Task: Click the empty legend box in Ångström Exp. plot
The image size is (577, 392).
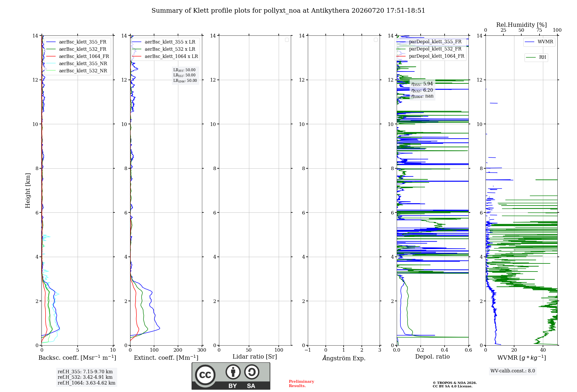Action: pyautogui.click(x=376, y=40)
